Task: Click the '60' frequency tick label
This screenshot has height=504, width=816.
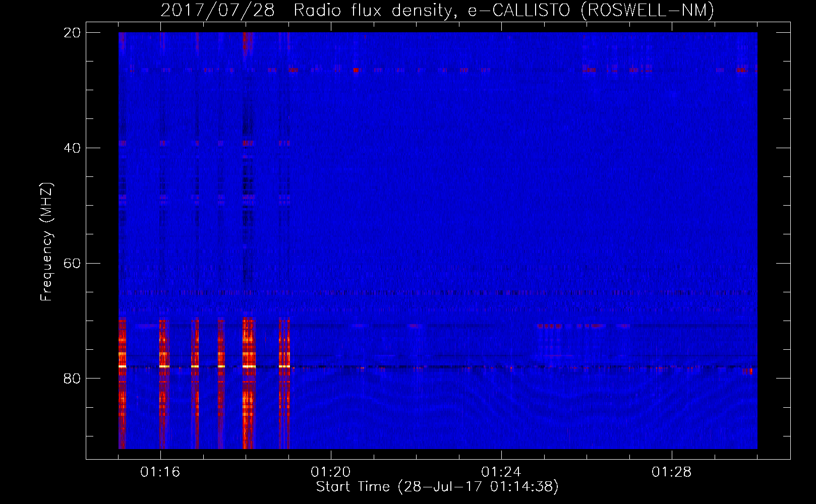Action: click(73, 264)
